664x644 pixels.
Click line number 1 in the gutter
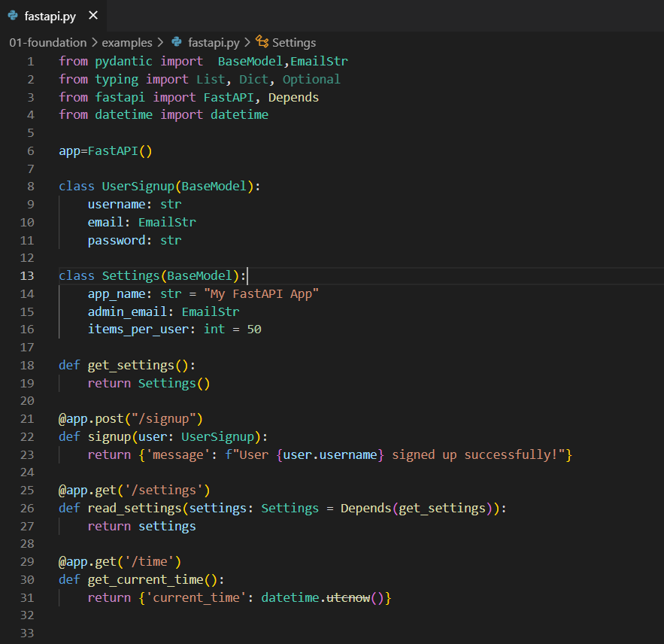tap(31, 62)
